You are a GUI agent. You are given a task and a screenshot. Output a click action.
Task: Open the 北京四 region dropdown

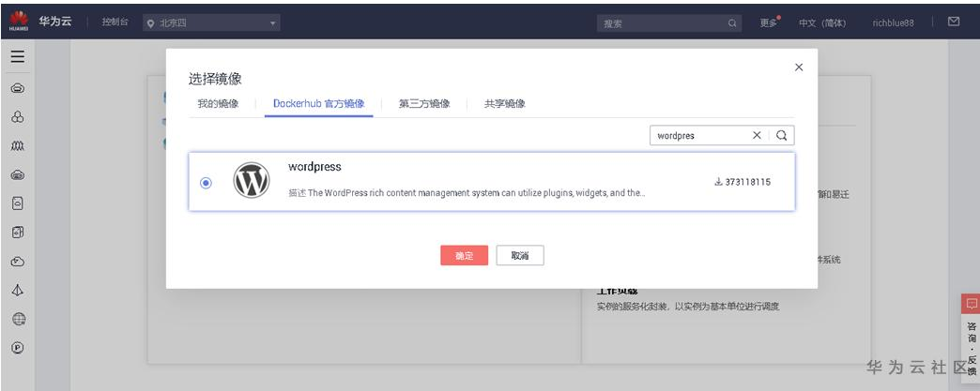[211, 23]
